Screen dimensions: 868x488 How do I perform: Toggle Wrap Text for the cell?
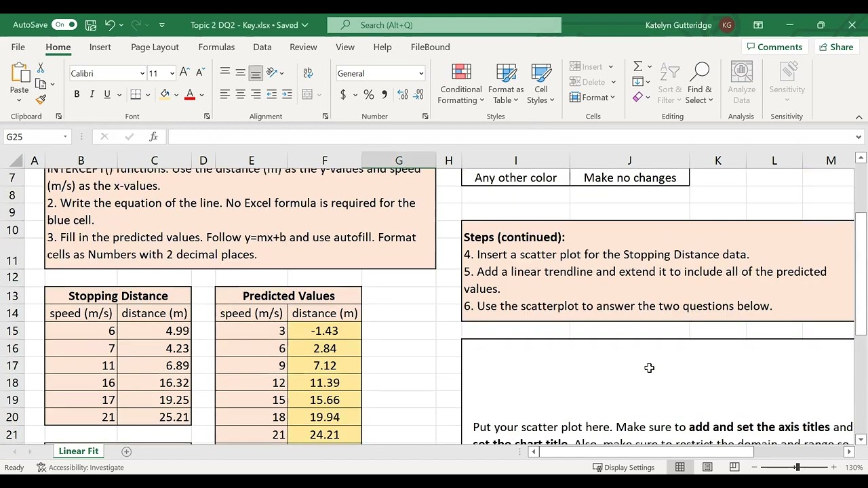tap(308, 73)
